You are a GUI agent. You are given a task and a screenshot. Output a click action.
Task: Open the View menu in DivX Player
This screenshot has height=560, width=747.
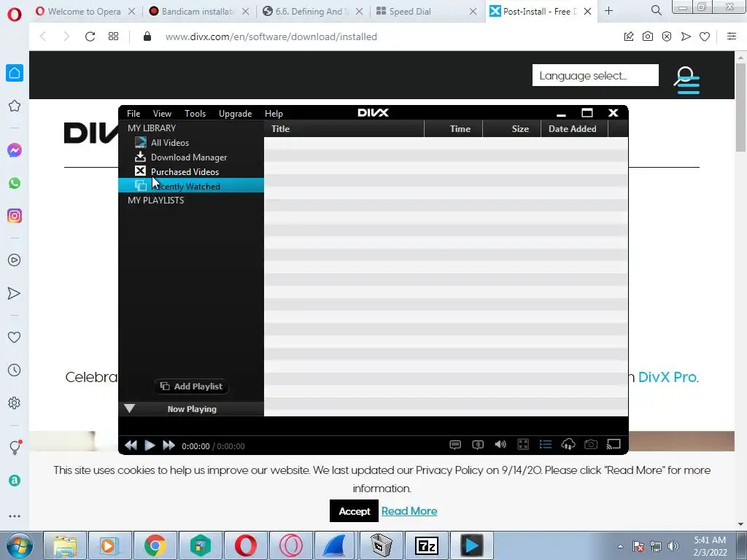click(x=162, y=113)
